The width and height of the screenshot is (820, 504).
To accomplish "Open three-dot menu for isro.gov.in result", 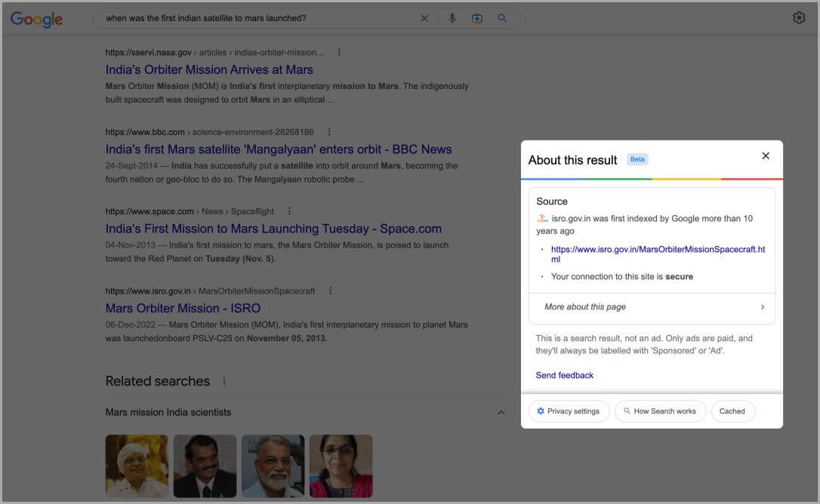I will (330, 290).
